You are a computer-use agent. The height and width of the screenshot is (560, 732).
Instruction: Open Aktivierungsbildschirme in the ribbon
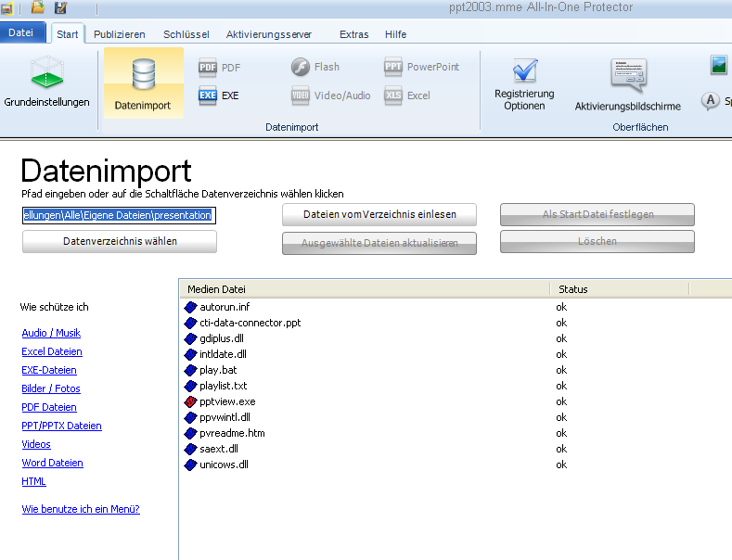click(x=627, y=74)
